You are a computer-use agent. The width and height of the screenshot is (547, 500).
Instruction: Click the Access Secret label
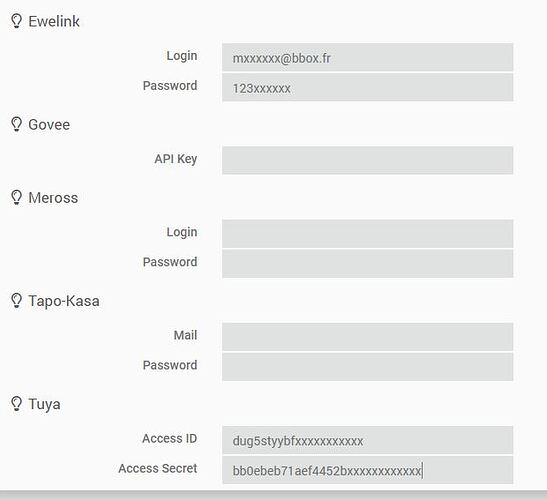[158, 468]
